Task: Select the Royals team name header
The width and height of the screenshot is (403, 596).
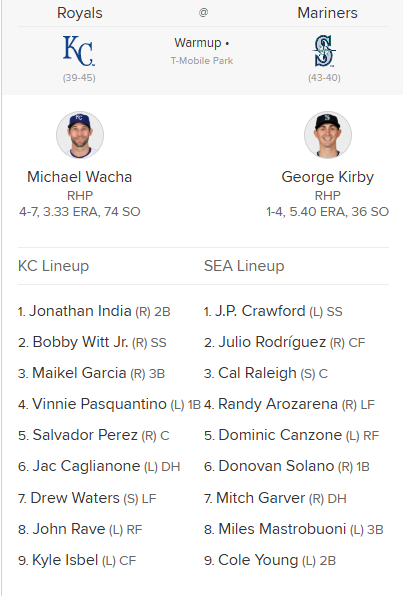Action: point(79,13)
